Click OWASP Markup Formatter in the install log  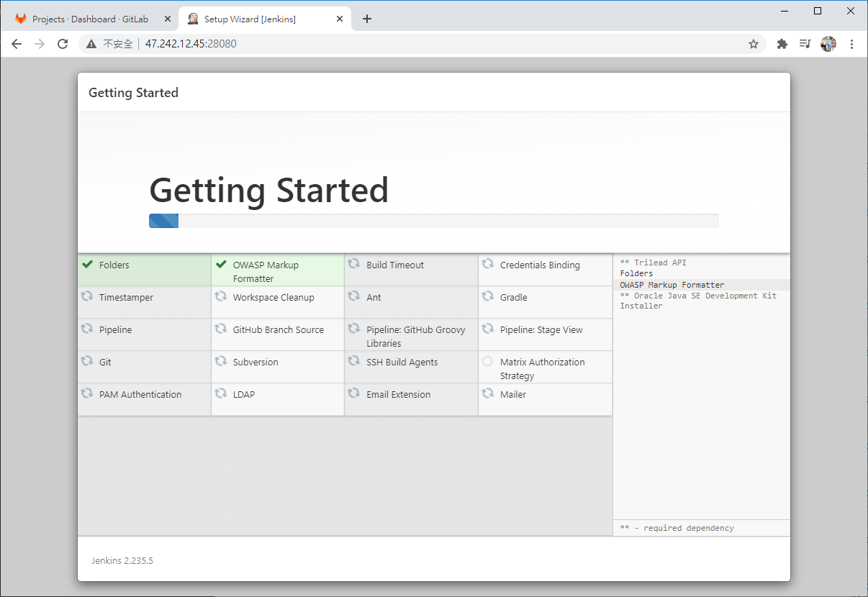(x=672, y=285)
